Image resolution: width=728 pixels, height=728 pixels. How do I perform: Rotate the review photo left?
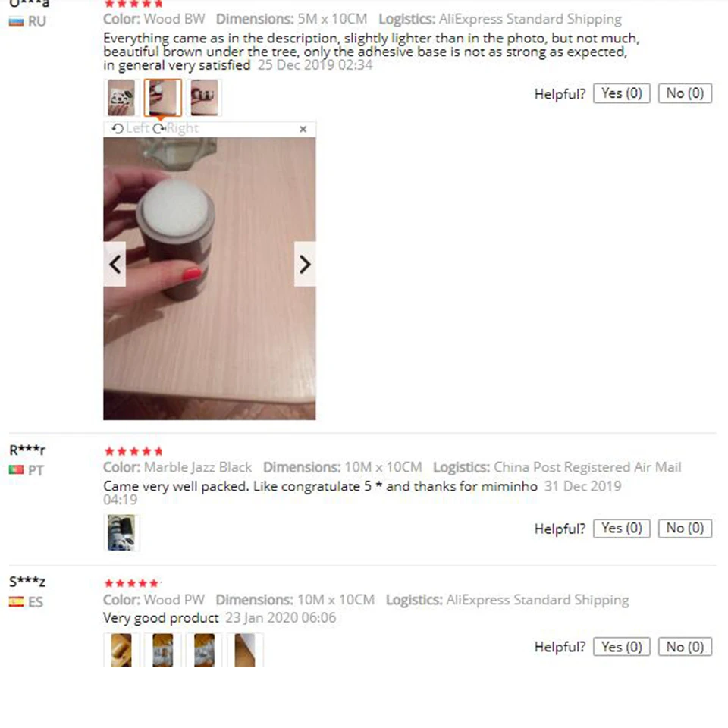[130, 128]
